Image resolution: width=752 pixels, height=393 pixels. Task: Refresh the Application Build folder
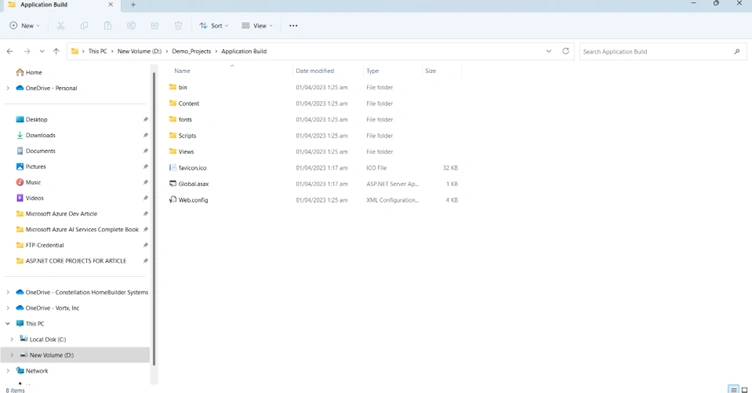pos(565,51)
